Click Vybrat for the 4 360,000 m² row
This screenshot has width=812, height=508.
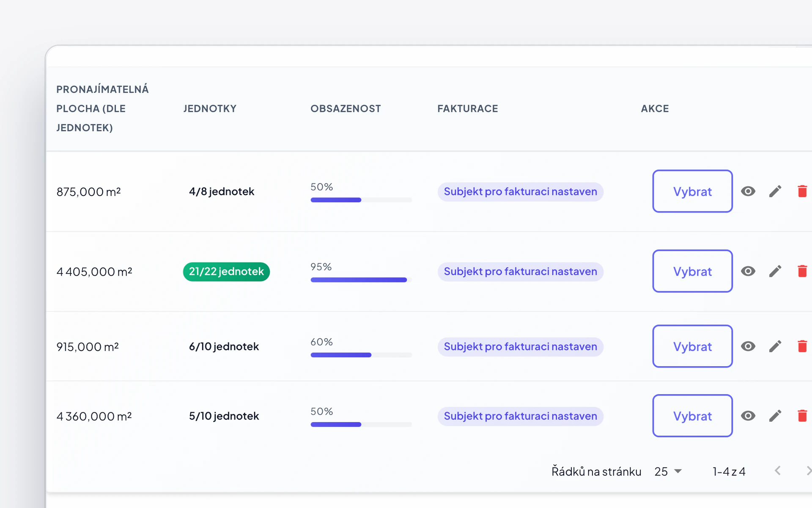(692, 416)
